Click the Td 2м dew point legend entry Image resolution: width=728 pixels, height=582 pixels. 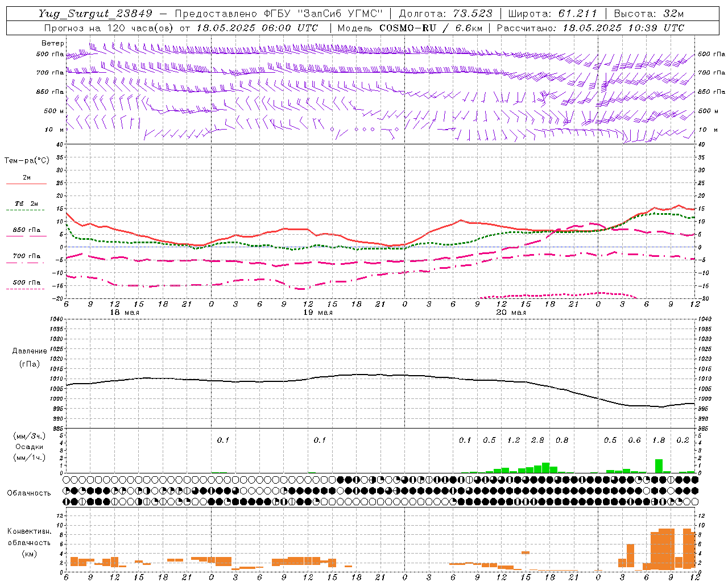pos(27,203)
